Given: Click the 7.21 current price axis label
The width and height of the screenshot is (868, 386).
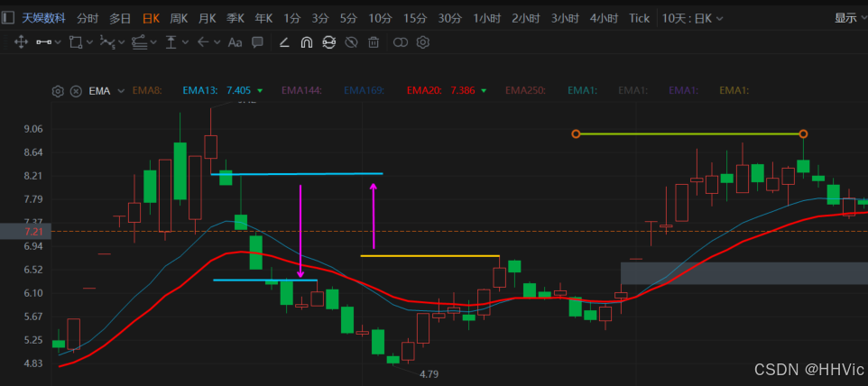Looking at the screenshot, I should click(25, 231).
